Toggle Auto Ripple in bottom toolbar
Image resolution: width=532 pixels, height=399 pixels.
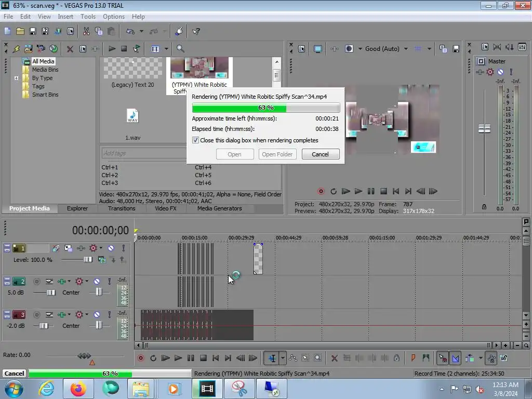(470, 358)
